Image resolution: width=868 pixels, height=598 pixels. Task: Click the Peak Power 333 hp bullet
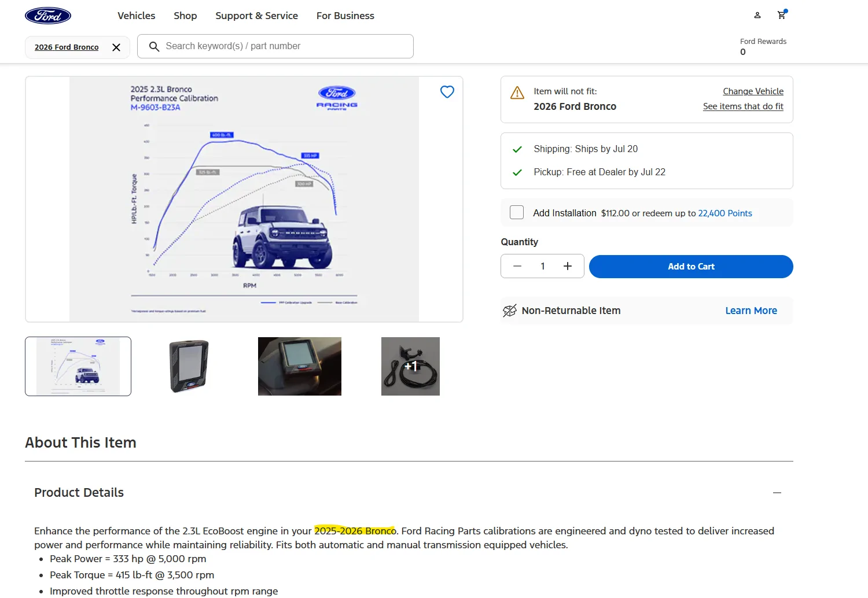pyautogui.click(x=128, y=559)
